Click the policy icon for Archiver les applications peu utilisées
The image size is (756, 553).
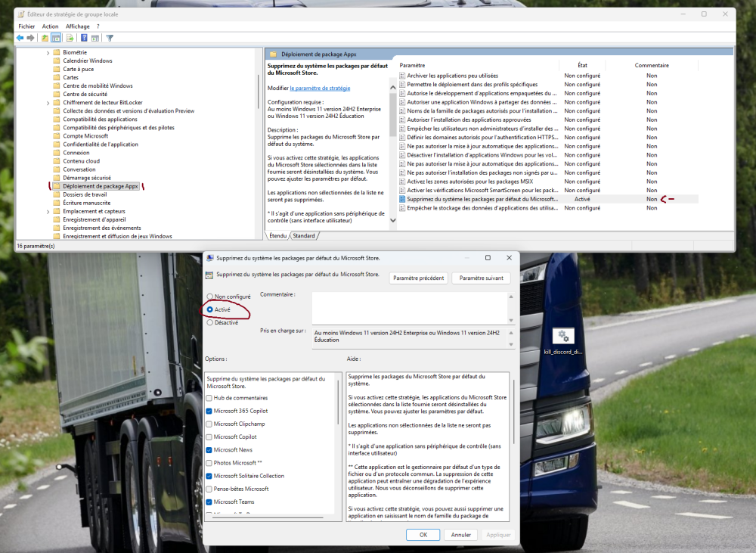pyautogui.click(x=402, y=76)
